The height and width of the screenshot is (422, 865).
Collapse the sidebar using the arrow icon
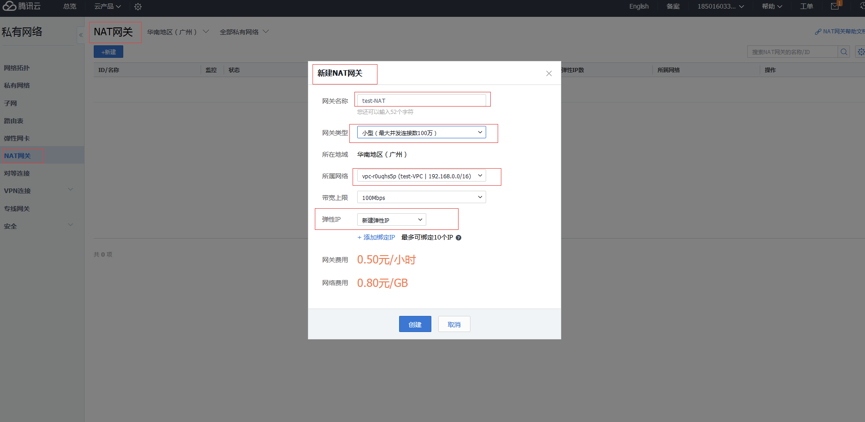[81, 35]
